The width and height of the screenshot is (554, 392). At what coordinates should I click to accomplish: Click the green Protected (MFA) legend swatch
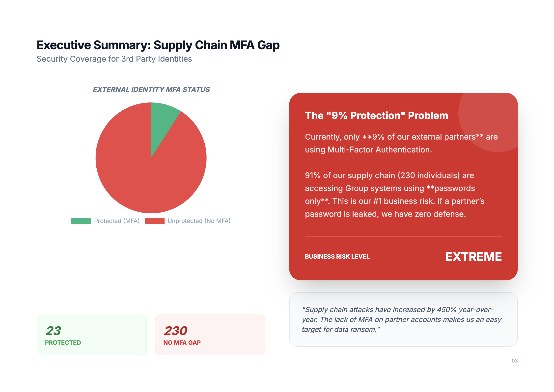81,221
